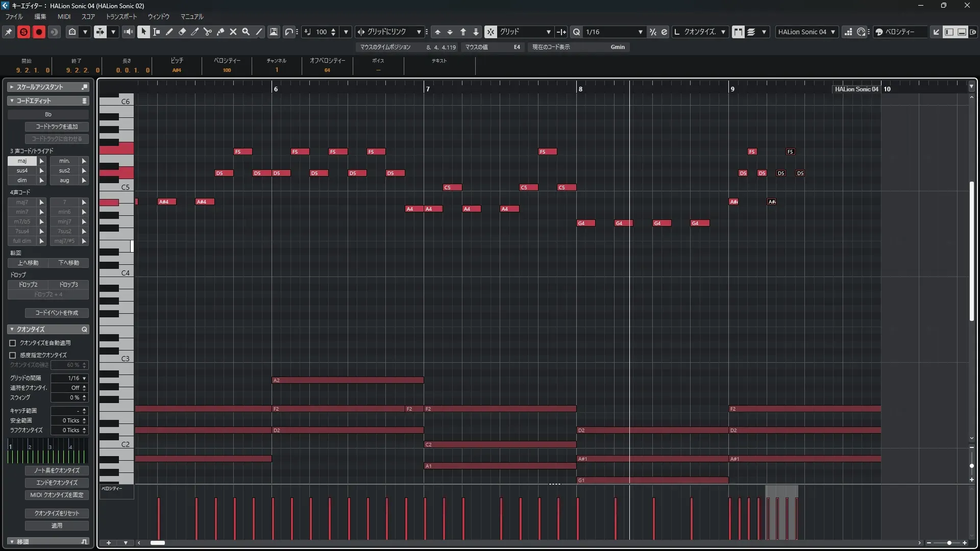Select the Draw pencil tool

click(x=169, y=32)
